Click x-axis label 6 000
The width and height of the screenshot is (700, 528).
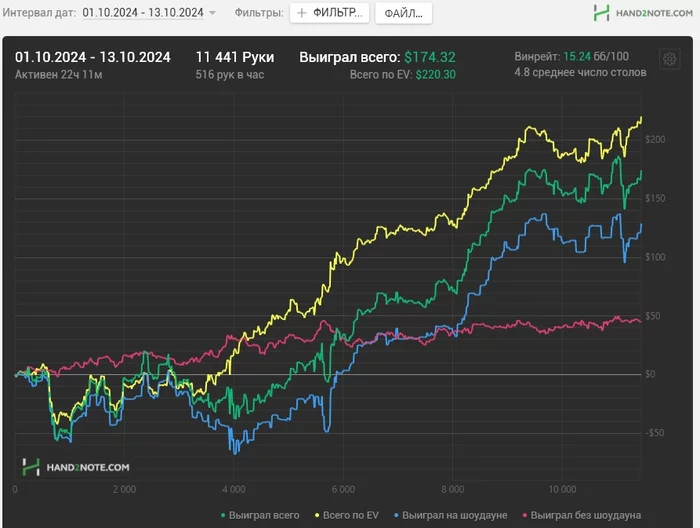343,490
